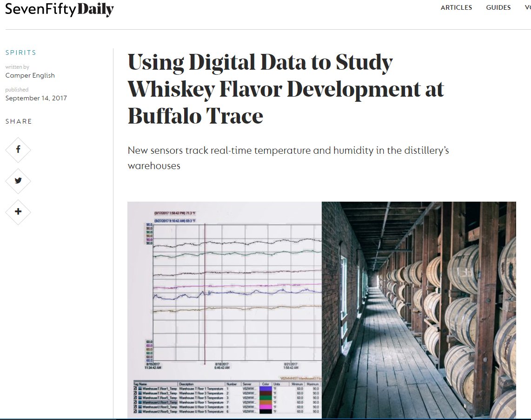The width and height of the screenshot is (531, 420).
Task: Open the Guides menu
Action: coord(498,7)
